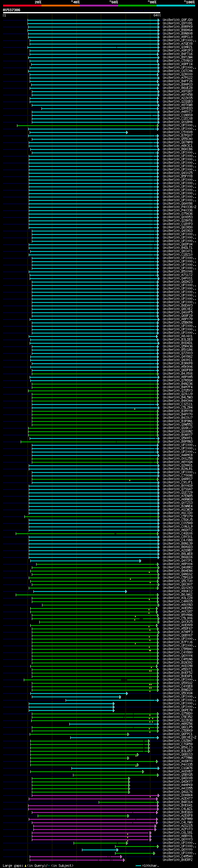Select UniRef100_P40336-2 isoform label
The image size is (198, 868).
179,207
